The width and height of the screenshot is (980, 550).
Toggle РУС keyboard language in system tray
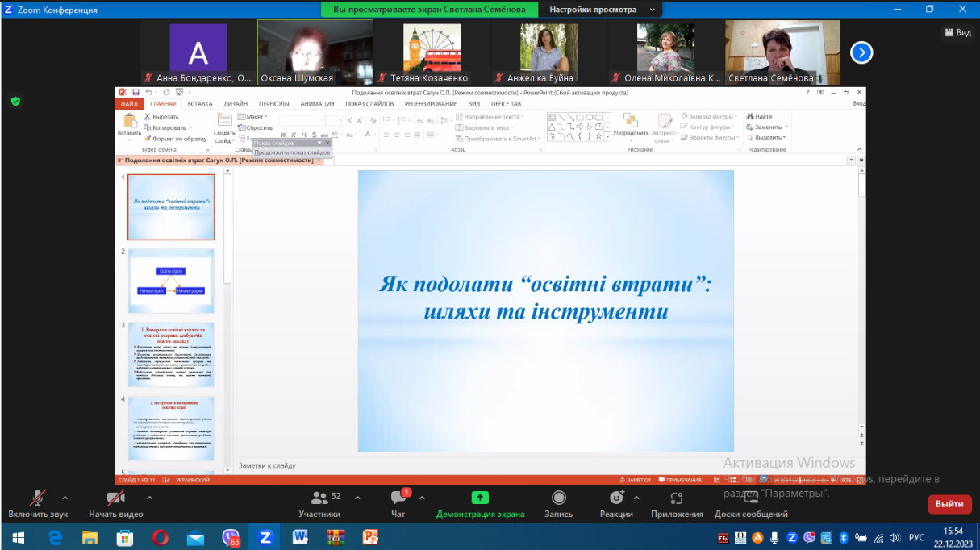tap(916, 538)
